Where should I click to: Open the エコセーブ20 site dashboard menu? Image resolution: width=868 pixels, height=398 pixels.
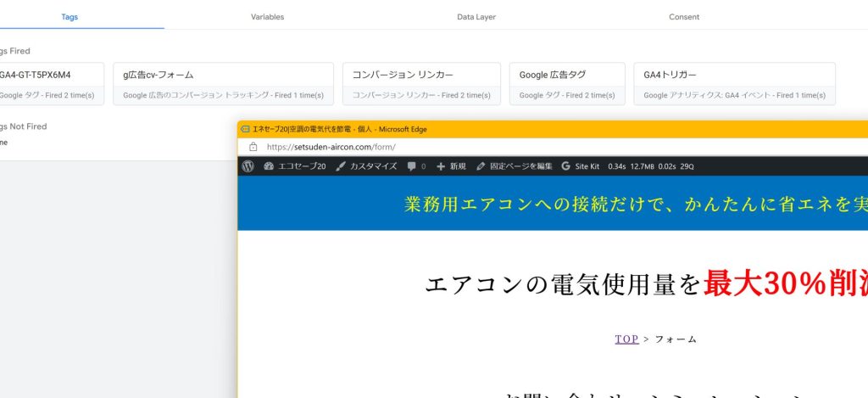click(294, 166)
